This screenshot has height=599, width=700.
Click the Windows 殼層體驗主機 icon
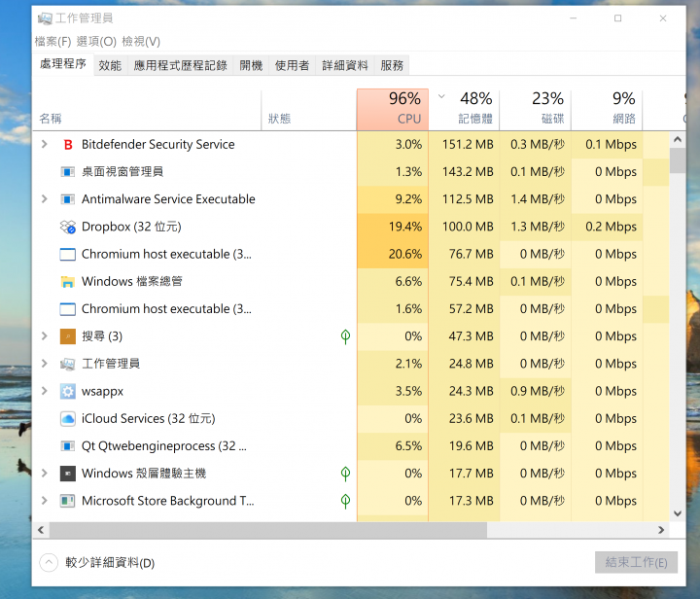tap(67, 474)
